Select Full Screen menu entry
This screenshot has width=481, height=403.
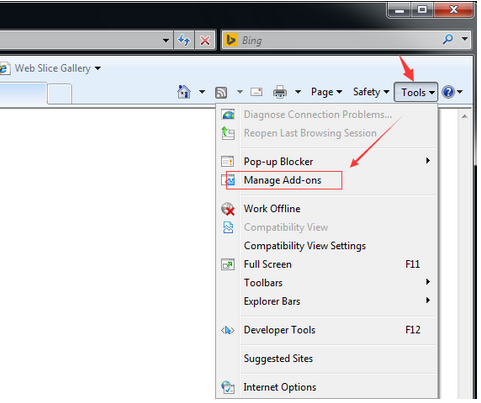point(327,265)
